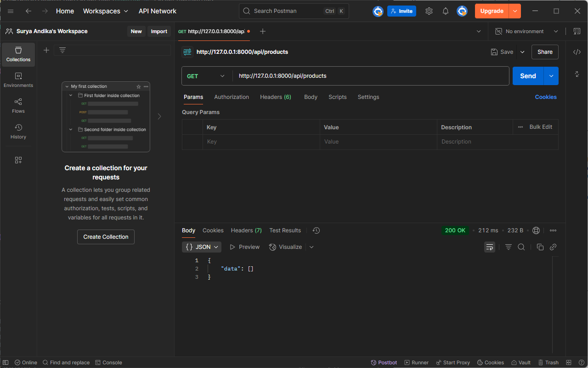Screen dimensions: 588x368
Task: Click the Create Collection button
Action: click(106, 237)
